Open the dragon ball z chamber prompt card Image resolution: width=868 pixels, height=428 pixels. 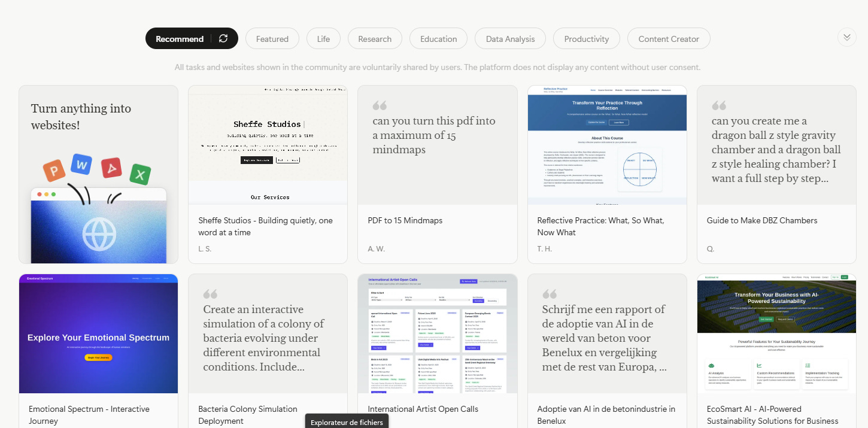[x=776, y=145]
